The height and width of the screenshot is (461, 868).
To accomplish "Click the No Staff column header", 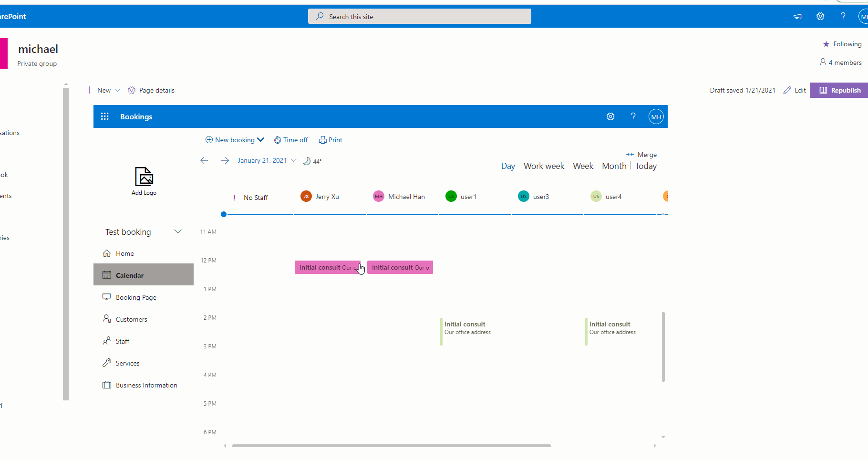I will tap(256, 198).
